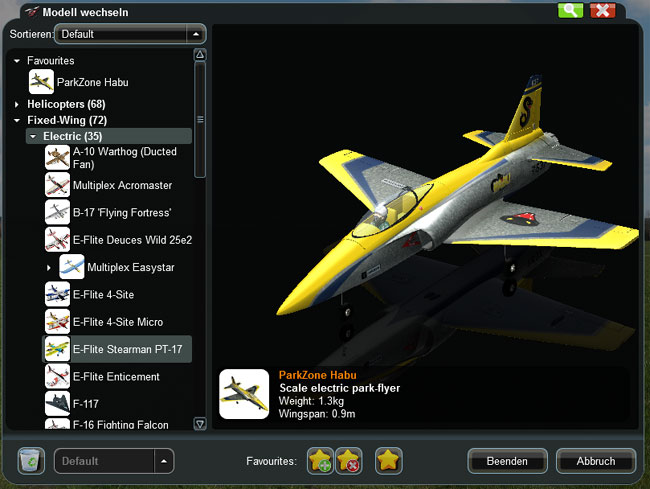
Task: Click the orange ParkZone Habu title
Action: pyautogui.click(x=318, y=375)
